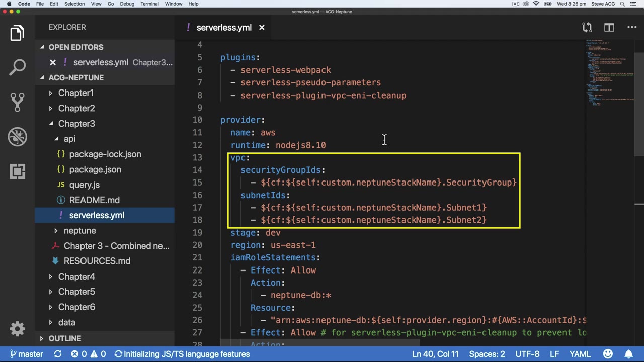644x362 pixels.
Task: Open the Extensions view
Action: 17,171
